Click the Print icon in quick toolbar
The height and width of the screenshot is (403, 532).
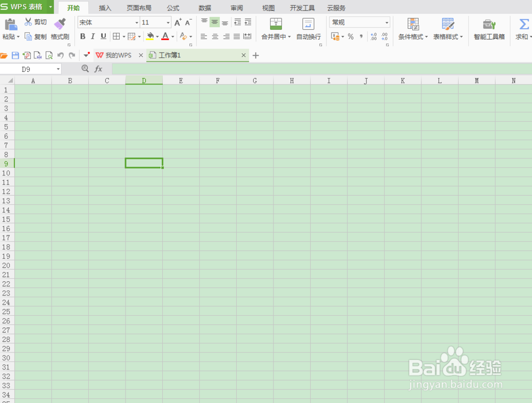(38, 55)
